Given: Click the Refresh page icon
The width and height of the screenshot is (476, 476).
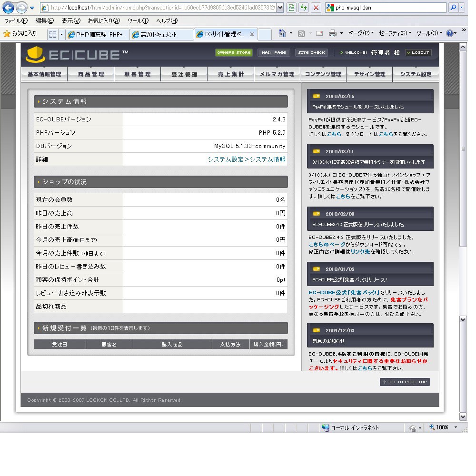Looking at the screenshot, I should (303, 8).
